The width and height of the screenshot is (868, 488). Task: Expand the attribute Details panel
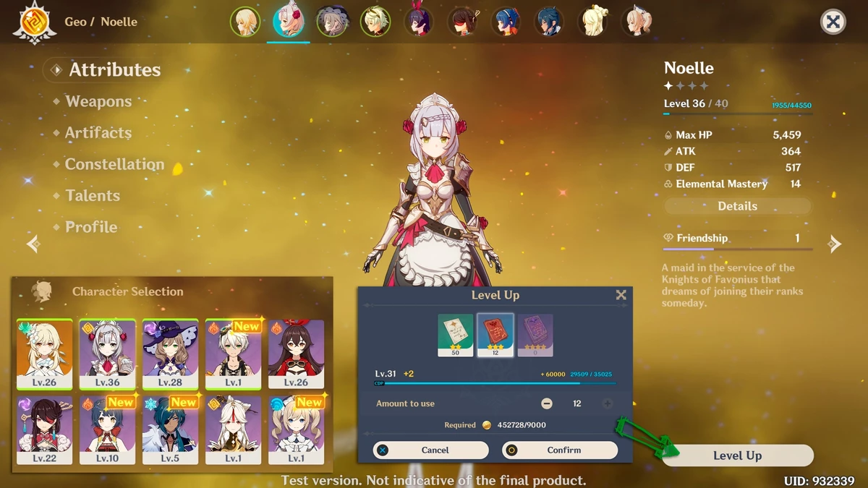pyautogui.click(x=737, y=206)
